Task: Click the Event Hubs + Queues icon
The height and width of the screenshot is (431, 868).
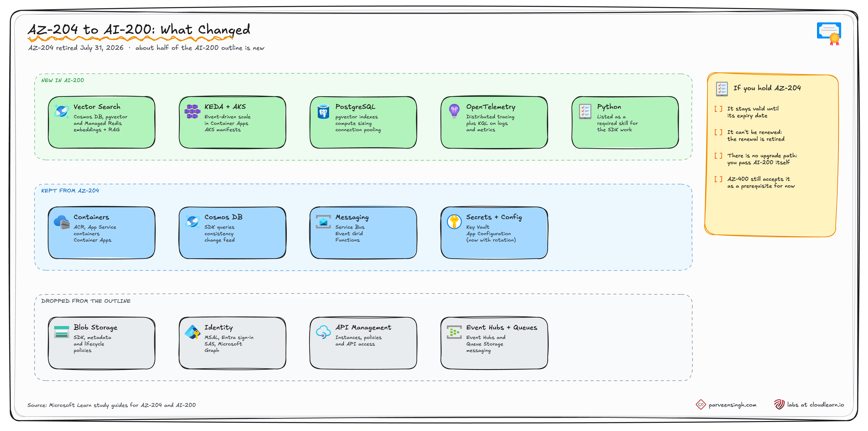Action: pos(454,332)
